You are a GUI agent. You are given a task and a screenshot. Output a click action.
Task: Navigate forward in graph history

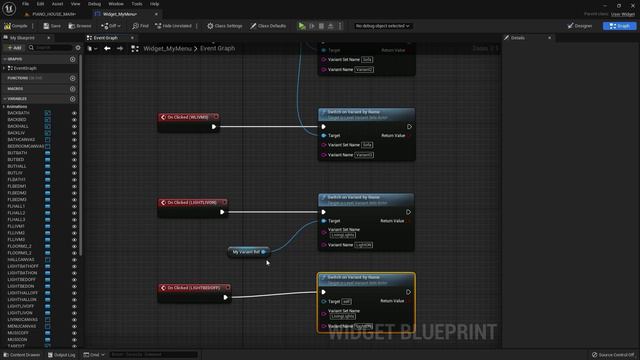(x=120, y=48)
